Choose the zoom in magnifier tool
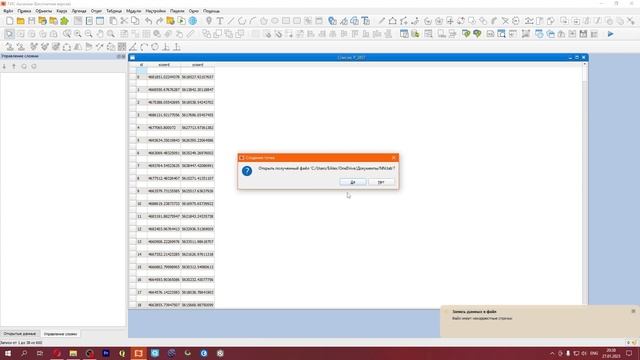The height and width of the screenshot is (360, 640). 78,34
